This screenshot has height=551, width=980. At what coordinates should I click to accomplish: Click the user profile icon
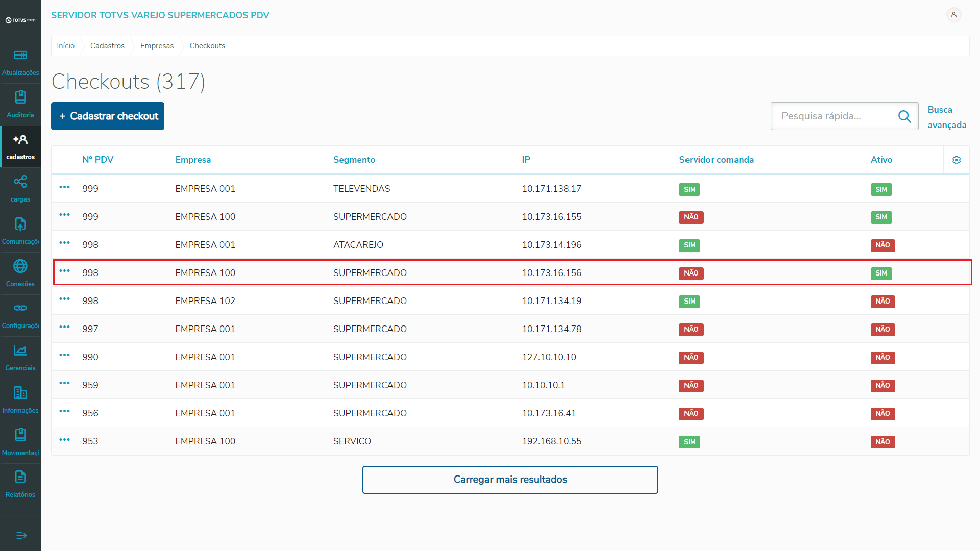point(953,15)
